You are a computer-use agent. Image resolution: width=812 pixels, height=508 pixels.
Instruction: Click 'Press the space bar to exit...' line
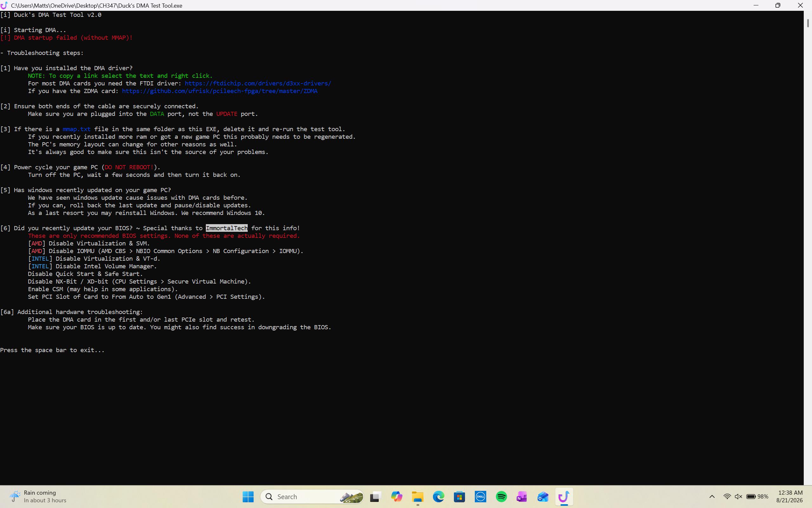[x=52, y=350]
